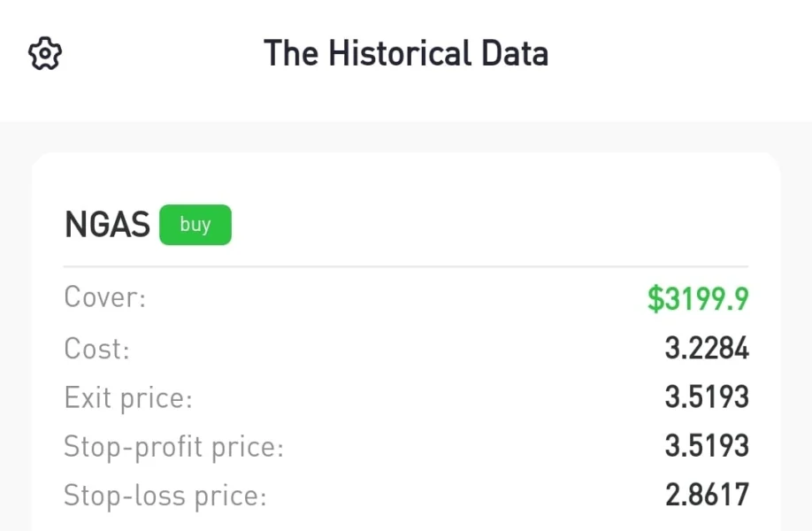This screenshot has height=531, width=812.
Task: Click the divider line under NGAS header
Action: point(406,266)
